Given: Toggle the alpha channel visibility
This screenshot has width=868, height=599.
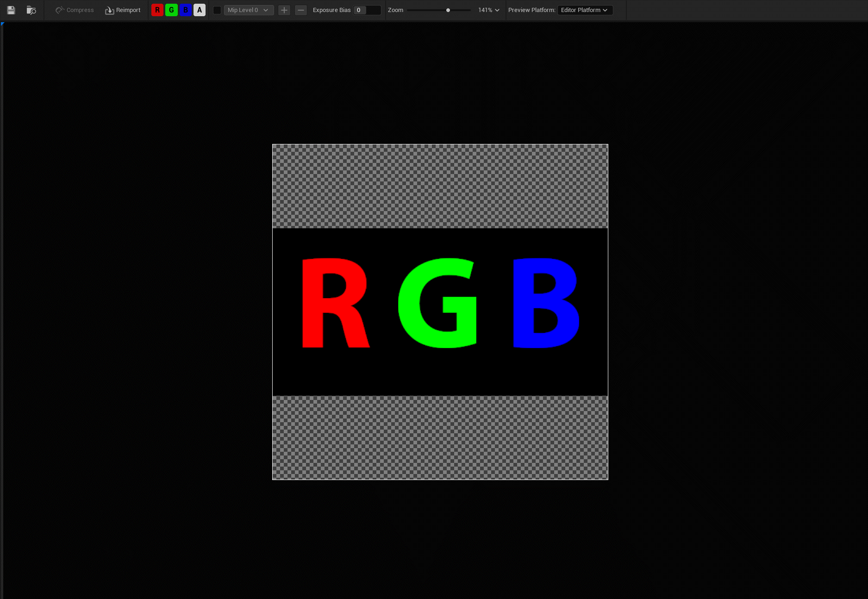Looking at the screenshot, I should (199, 10).
